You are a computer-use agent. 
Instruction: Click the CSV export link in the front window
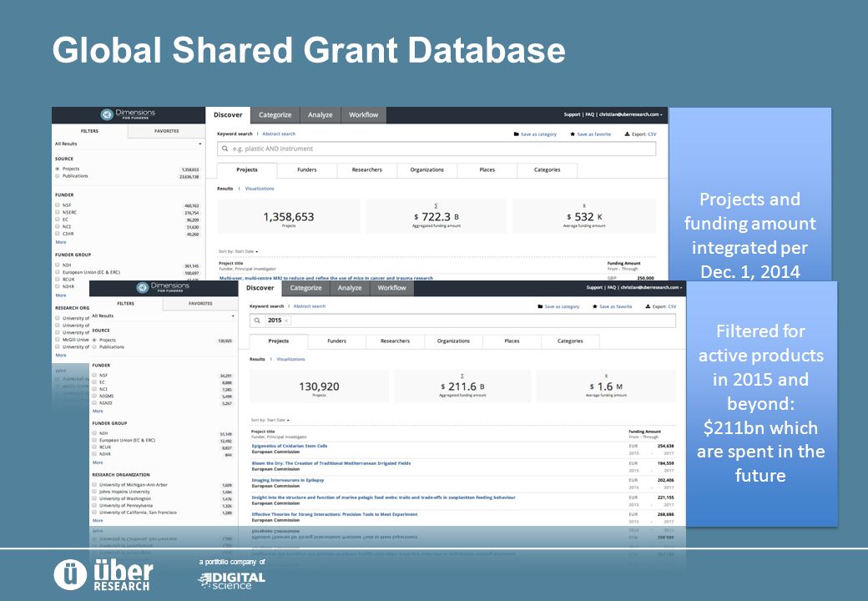tap(672, 306)
